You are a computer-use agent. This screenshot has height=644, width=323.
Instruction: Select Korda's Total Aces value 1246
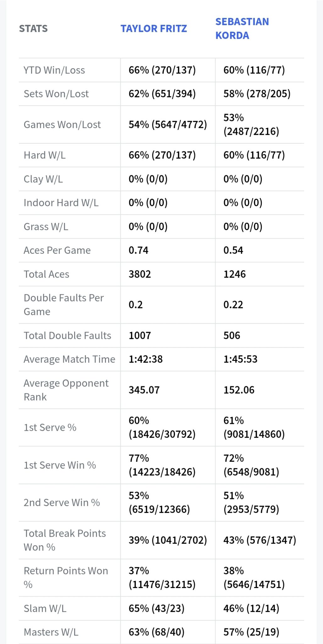pos(234,274)
